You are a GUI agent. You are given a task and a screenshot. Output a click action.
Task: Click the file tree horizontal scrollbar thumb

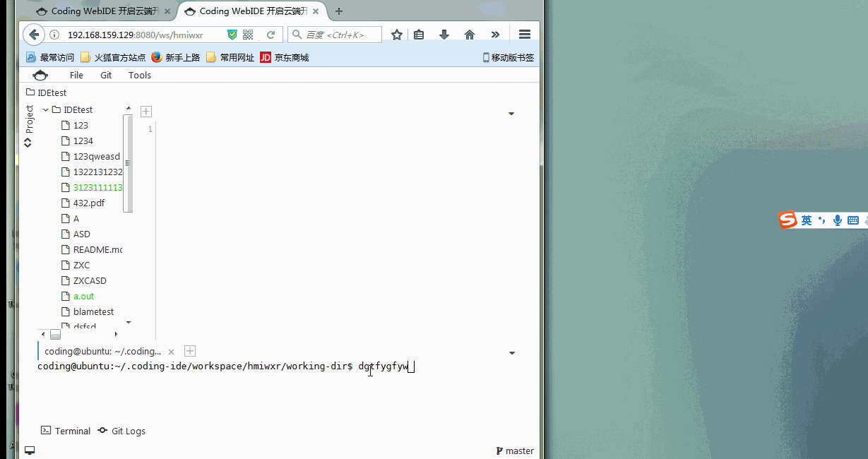[x=55, y=334]
